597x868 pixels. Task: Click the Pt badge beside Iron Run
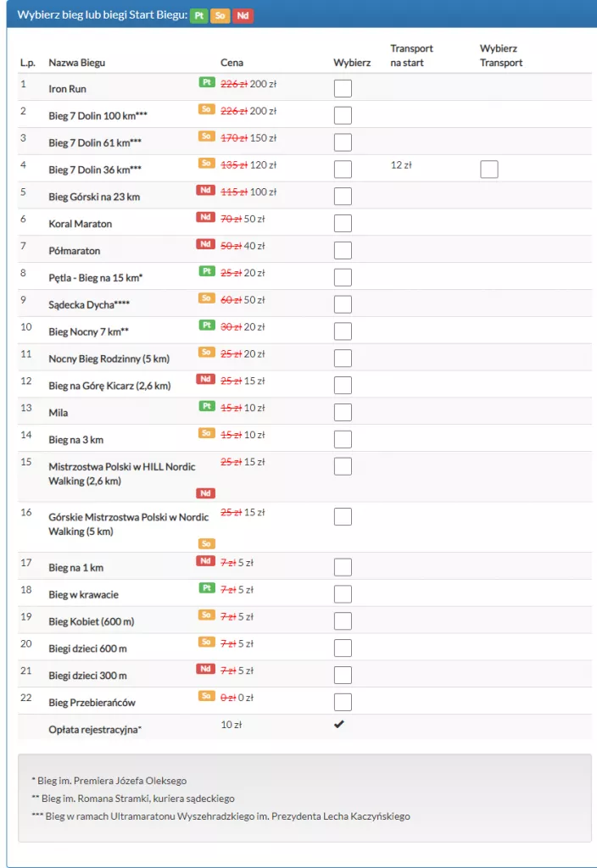(206, 82)
